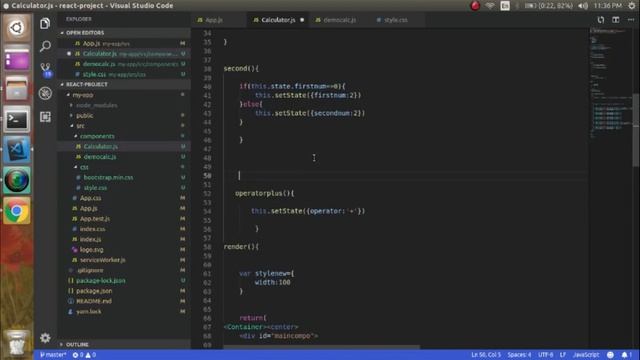The height and width of the screenshot is (360, 640).
Task: Launch the Terminal from Ubuntu dock
Action: (16, 119)
